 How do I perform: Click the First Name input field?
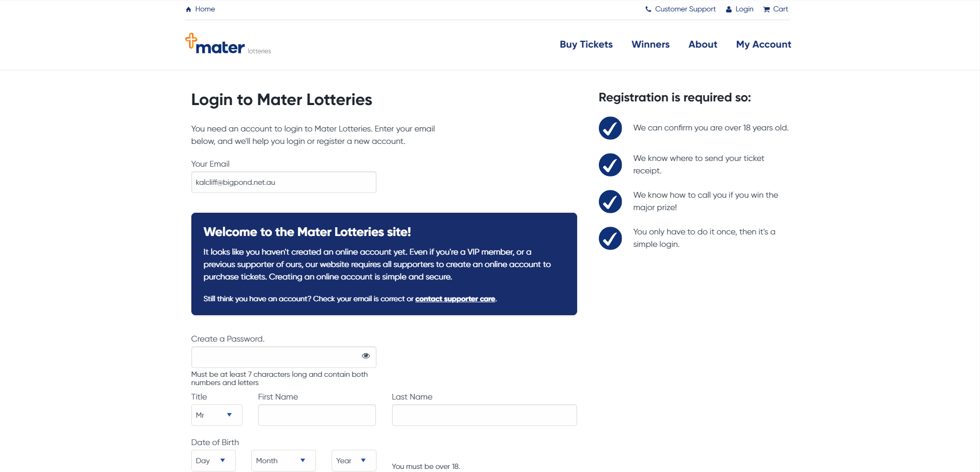click(x=317, y=415)
